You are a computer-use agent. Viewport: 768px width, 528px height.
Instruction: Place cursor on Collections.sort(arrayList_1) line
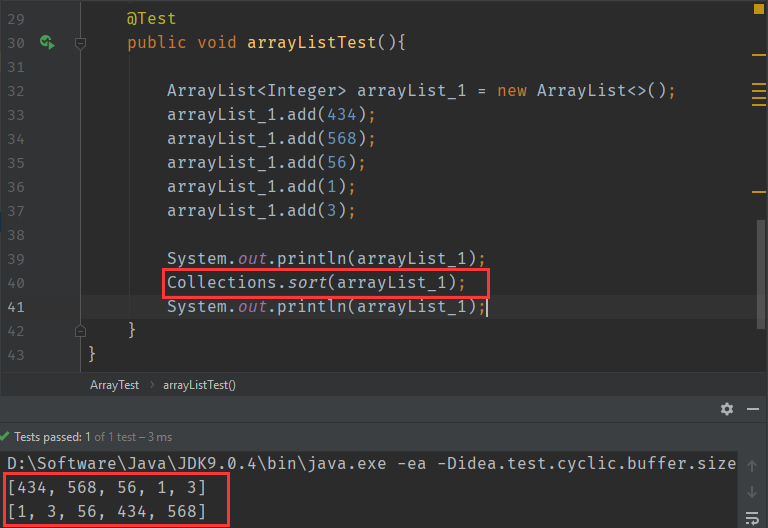(316, 283)
